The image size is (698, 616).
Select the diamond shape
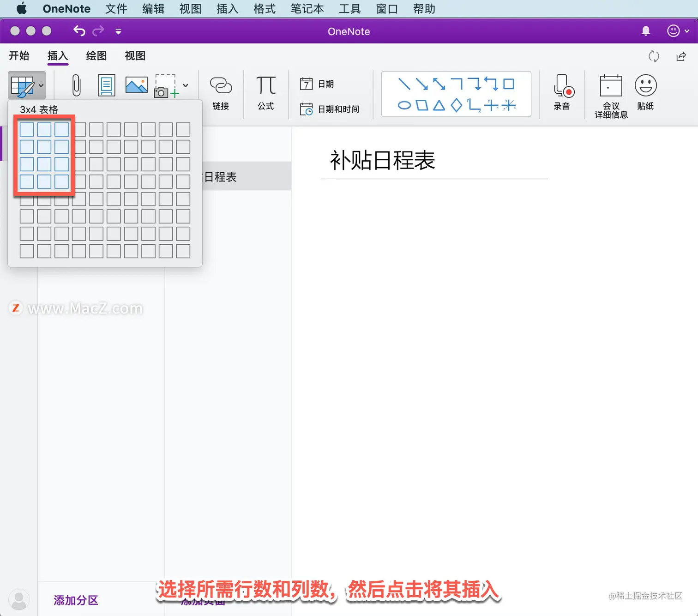(457, 105)
